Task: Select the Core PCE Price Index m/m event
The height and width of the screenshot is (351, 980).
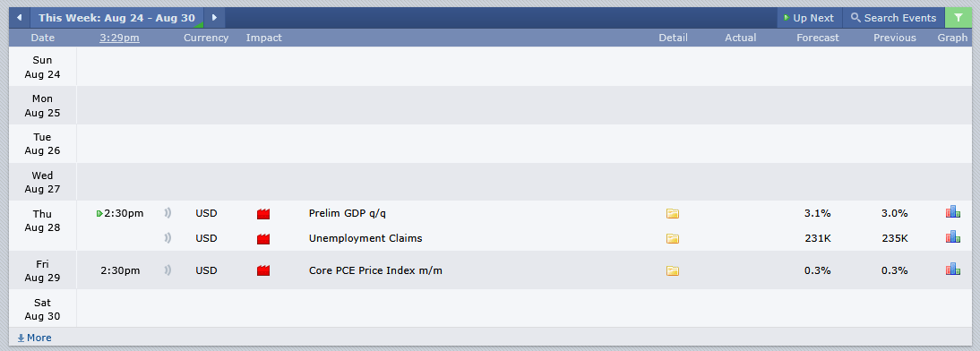Action: [375, 271]
